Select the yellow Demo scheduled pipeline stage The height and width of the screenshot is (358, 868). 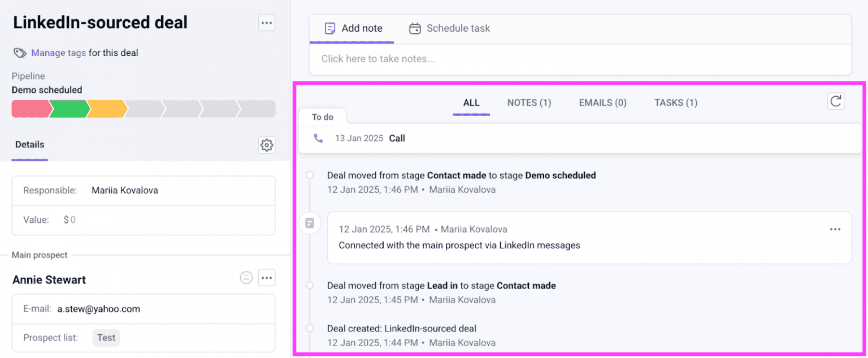[106, 109]
